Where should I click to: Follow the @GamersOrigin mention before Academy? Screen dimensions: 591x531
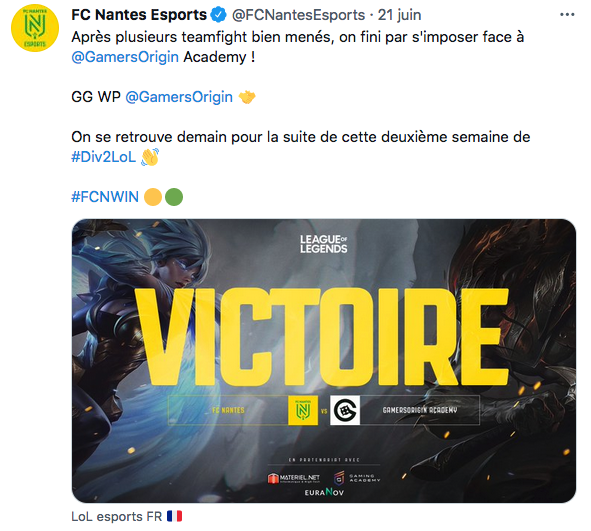point(125,57)
